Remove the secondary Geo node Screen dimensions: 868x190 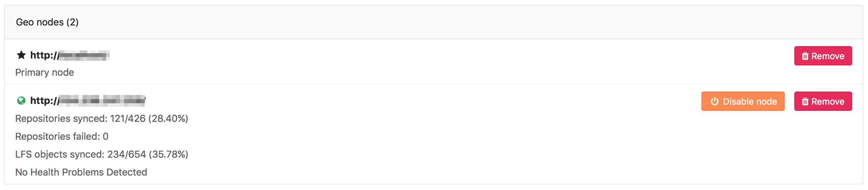(x=823, y=101)
